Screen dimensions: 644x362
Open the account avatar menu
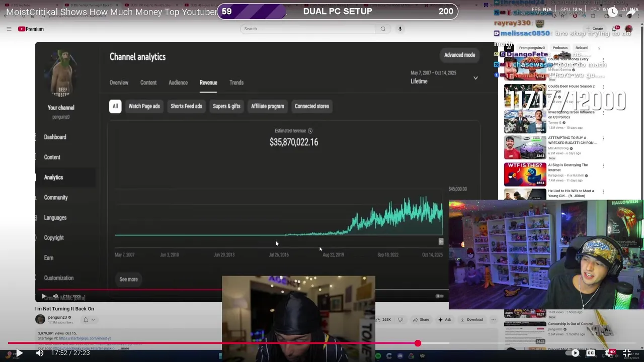(x=628, y=29)
